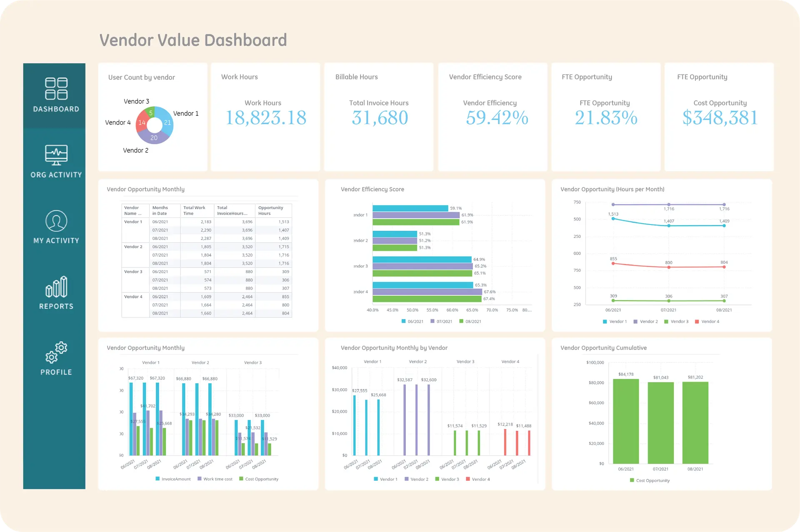
Task: Select the Vendor 3 slice in the donut chart
Action: click(x=151, y=113)
